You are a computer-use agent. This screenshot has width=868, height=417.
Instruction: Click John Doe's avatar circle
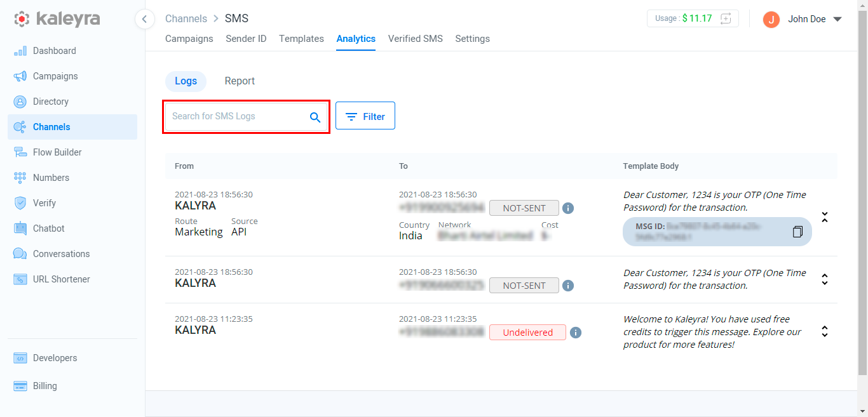coord(771,19)
